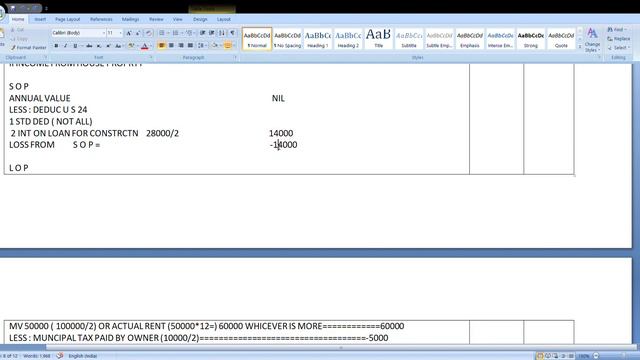Apply strikethrough to text

tap(89, 46)
